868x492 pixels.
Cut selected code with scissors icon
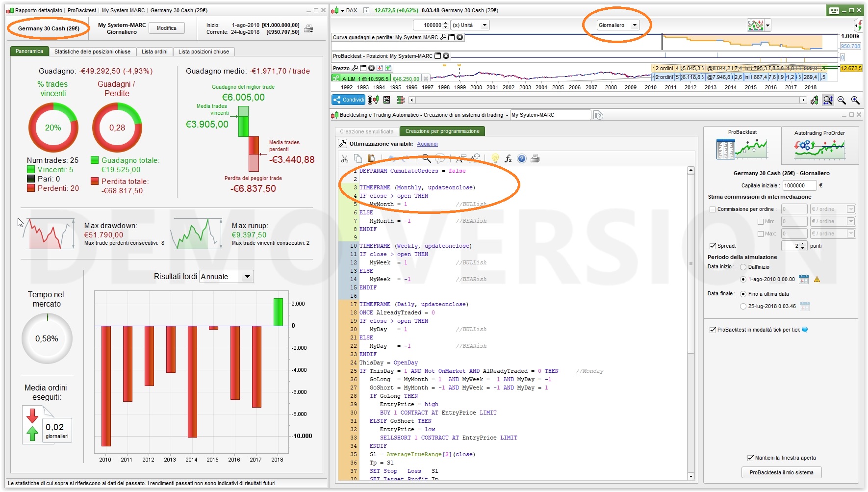coord(345,158)
